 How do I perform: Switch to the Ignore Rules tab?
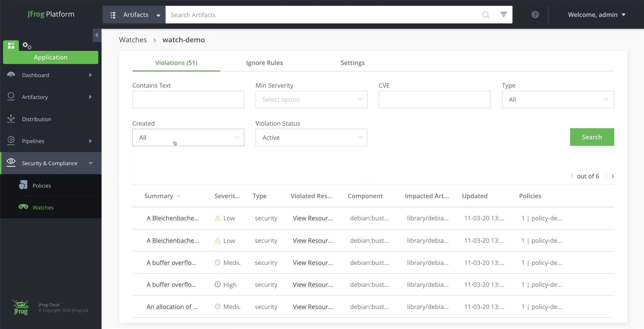click(264, 63)
